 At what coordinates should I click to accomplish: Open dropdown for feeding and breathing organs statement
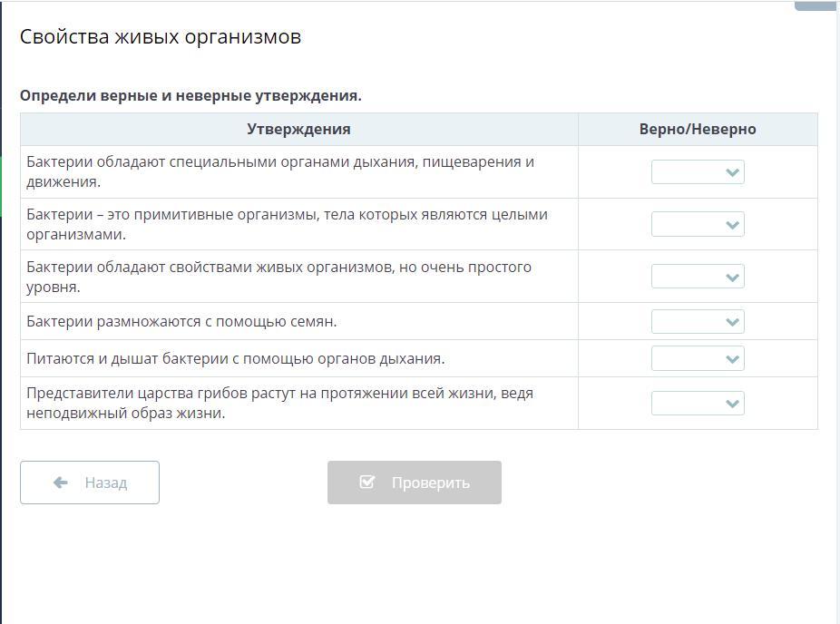698,359
